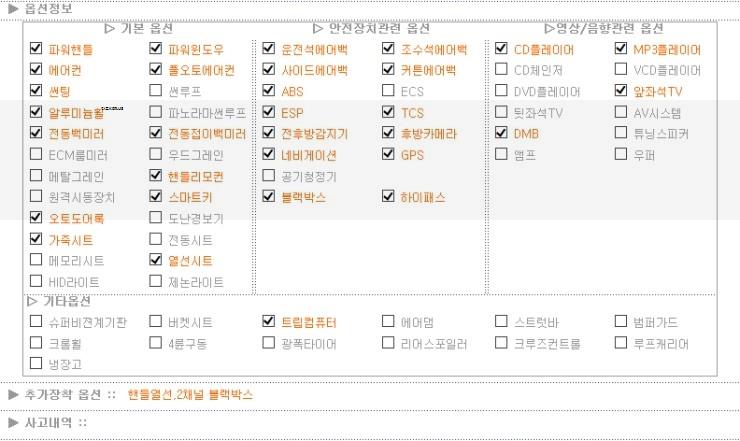Uncheck the DMB checkbox
The height and width of the screenshot is (441, 740).
(x=501, y=133)
